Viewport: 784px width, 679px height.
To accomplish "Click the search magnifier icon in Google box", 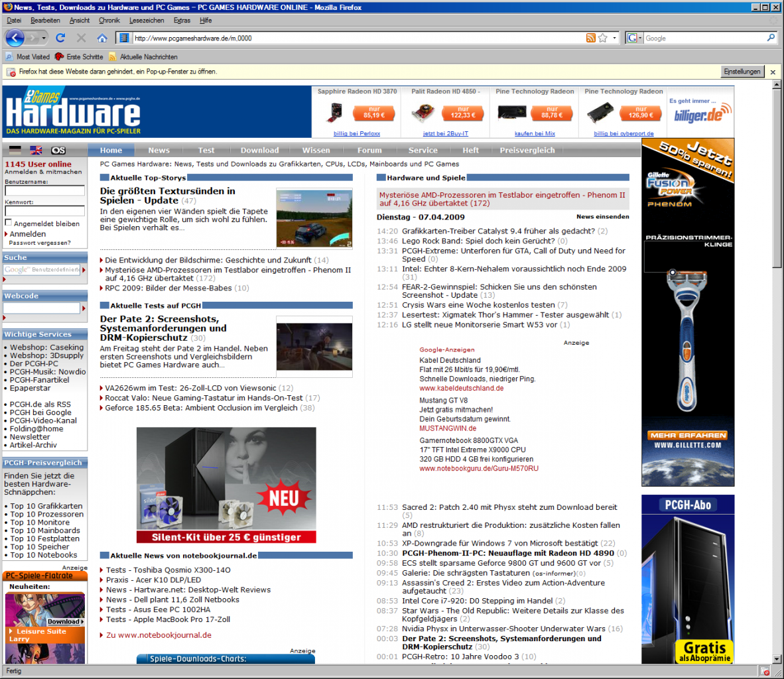I will pos(771,38).
